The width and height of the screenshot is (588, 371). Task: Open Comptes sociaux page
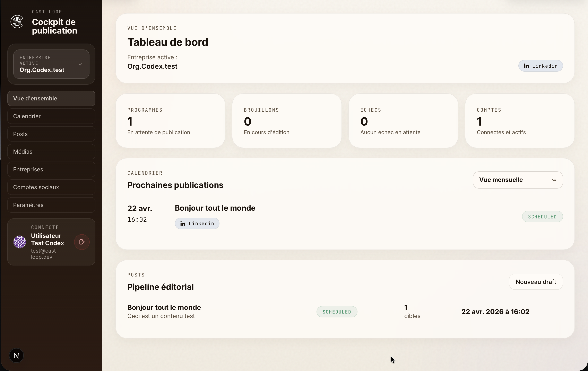click(x=51, y=187)
